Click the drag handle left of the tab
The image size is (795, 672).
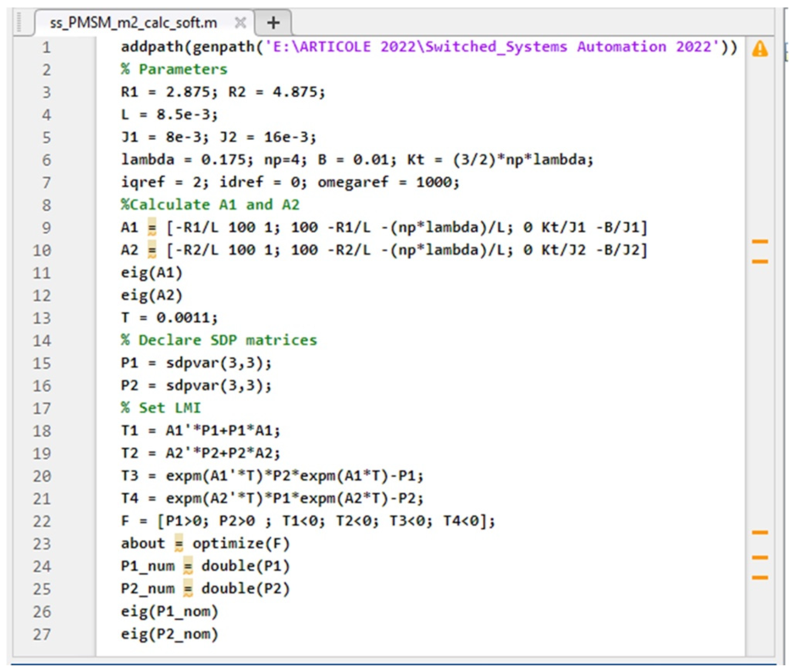pyautogui.click(x=19, y=23)
